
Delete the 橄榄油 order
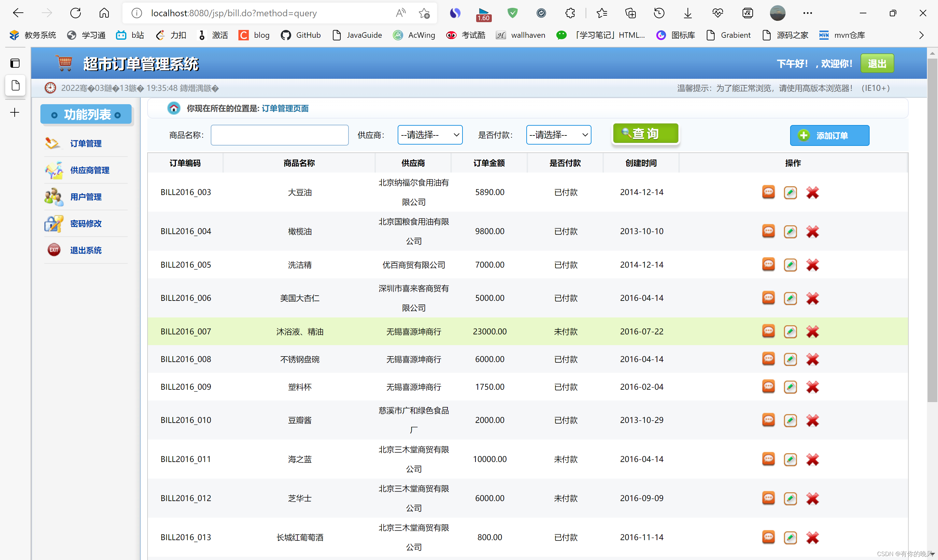click(x=812, y=231)
